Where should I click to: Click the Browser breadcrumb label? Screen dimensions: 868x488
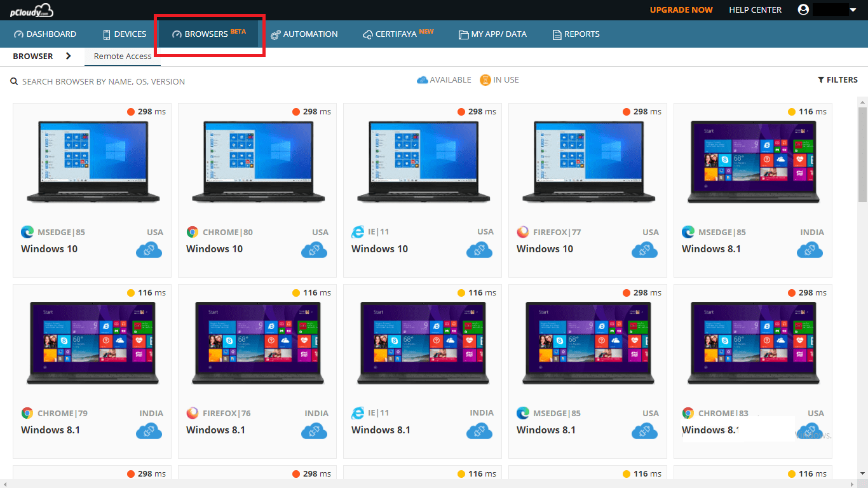coord(33,56)
